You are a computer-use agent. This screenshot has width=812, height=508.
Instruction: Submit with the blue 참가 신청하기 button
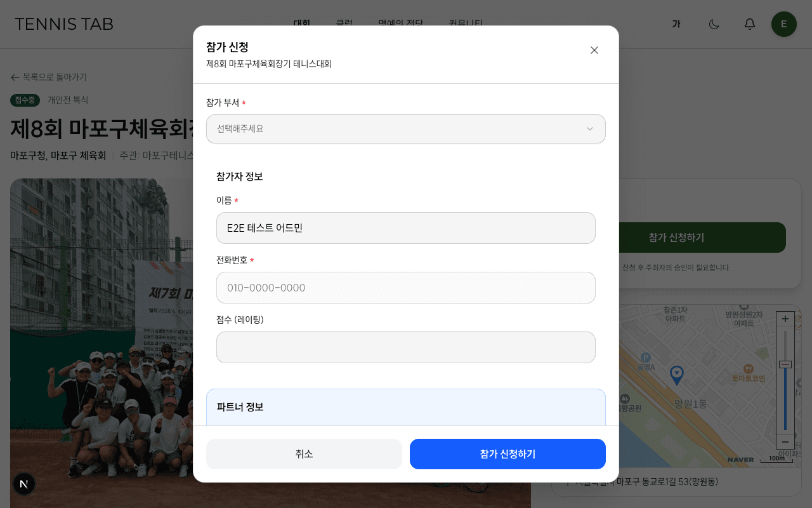507,454
